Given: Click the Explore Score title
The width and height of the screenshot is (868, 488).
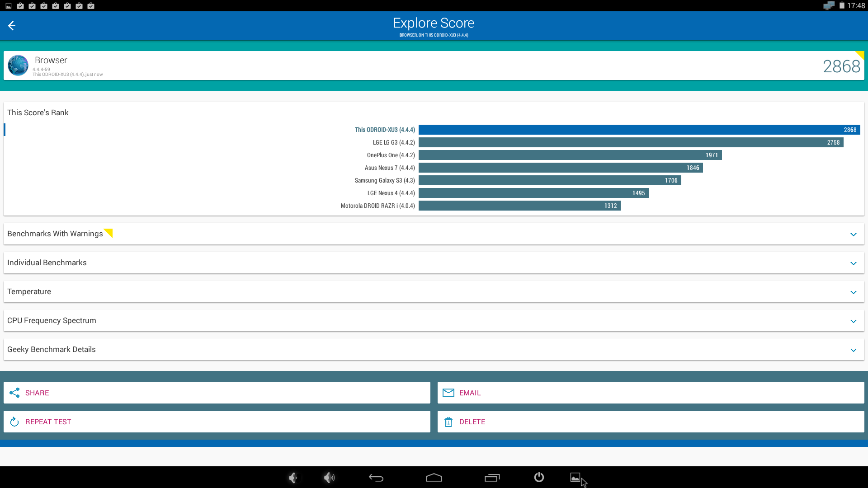Looking at the screenshot, I should point(434,23).
